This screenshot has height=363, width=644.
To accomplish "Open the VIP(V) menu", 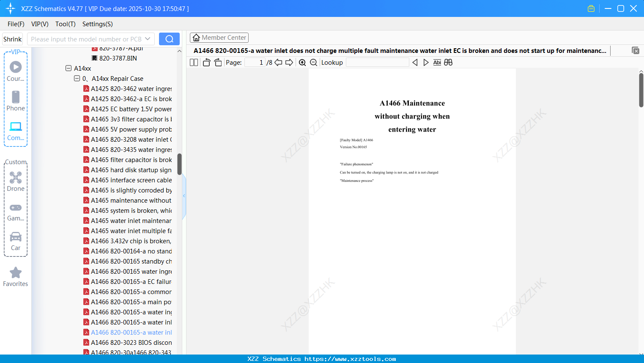I will point(40,24).
